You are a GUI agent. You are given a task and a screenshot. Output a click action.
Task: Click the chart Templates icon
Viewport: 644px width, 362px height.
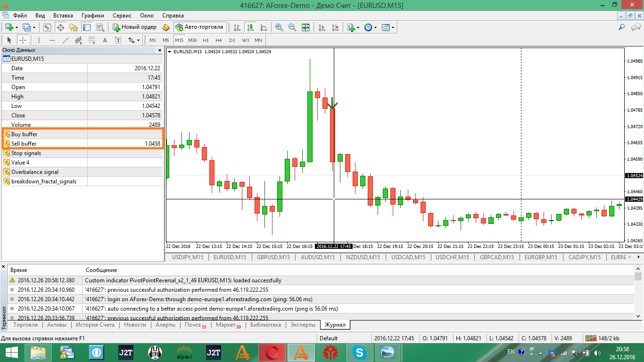(x=386, y=27)
